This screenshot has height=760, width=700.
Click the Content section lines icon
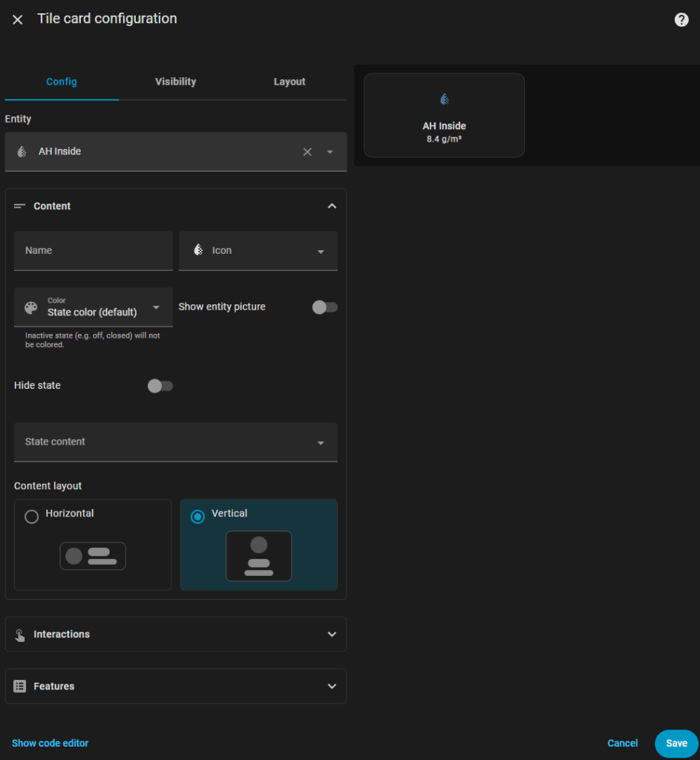click(x=19, y=206)
